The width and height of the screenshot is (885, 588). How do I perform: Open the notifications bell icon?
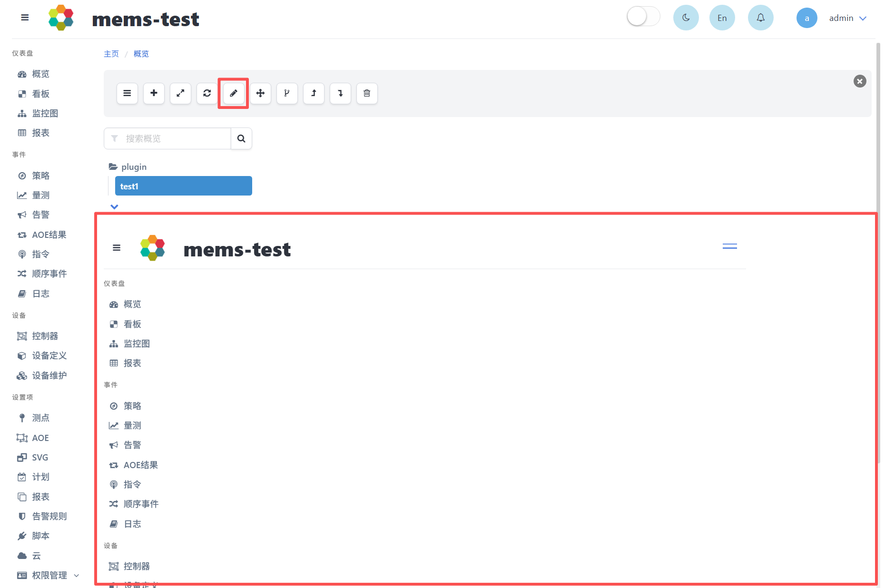click(x=760, y=18)
